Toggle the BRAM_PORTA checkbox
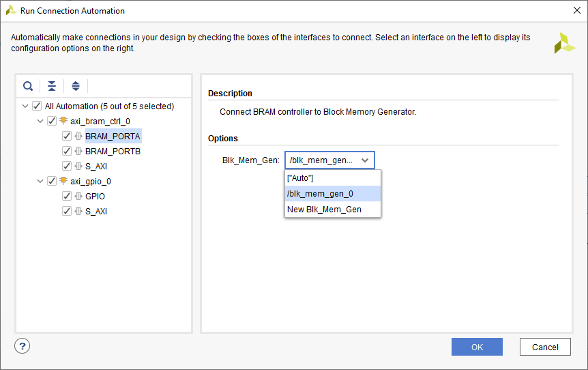 pyautogui.click(x=67, y=136)
